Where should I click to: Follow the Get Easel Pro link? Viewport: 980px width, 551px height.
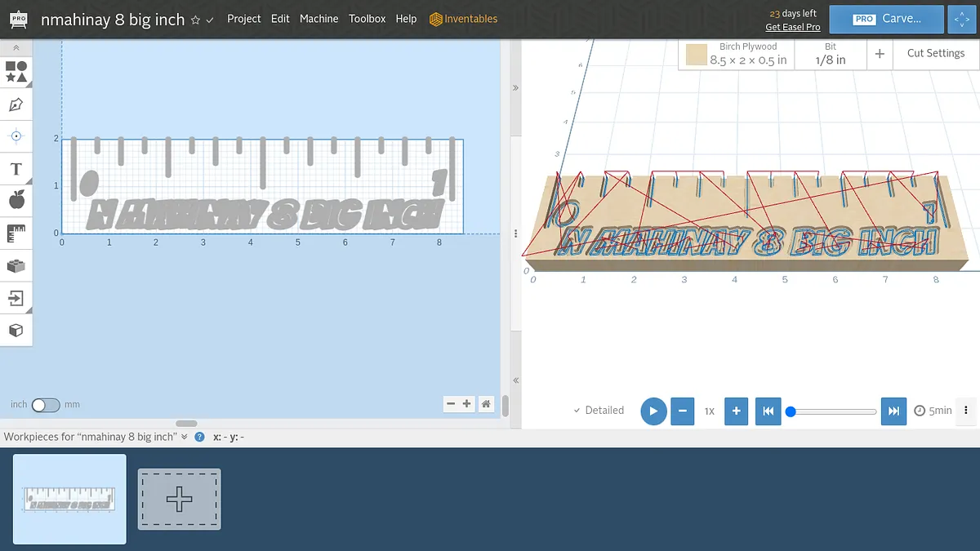coord(792,27)
